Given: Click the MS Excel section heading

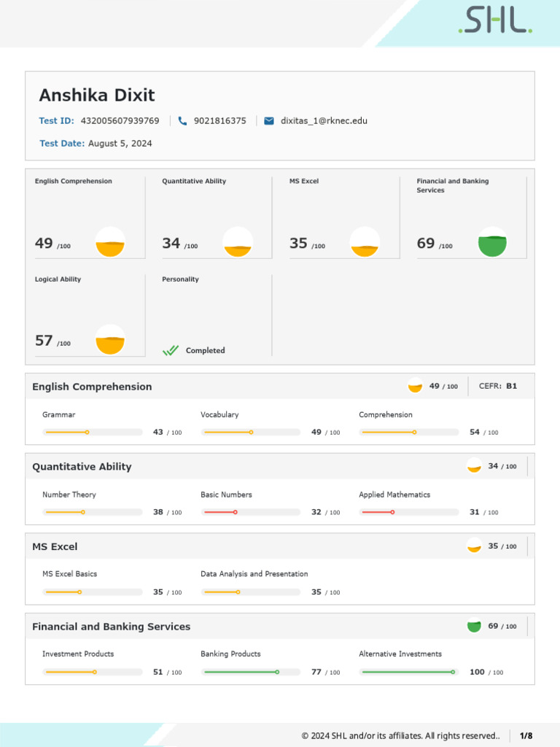Looking at the screenshot, I should point(55,546).
